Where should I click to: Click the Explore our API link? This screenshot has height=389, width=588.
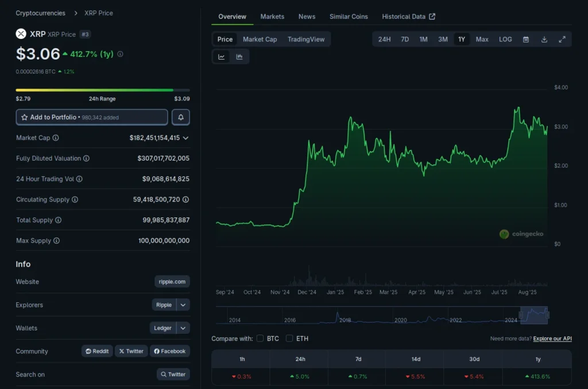pyautogui.click(x=552, y=339)
